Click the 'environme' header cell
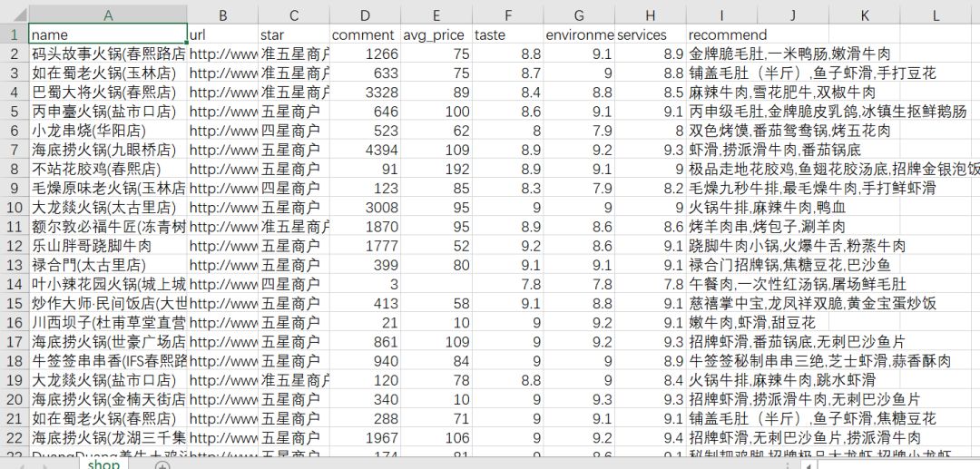 [x=579, y=34]
